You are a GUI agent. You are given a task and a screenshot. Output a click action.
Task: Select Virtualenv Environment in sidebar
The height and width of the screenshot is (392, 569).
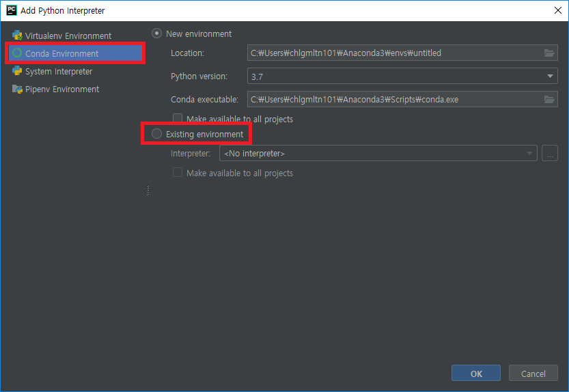tap(75, 36)
